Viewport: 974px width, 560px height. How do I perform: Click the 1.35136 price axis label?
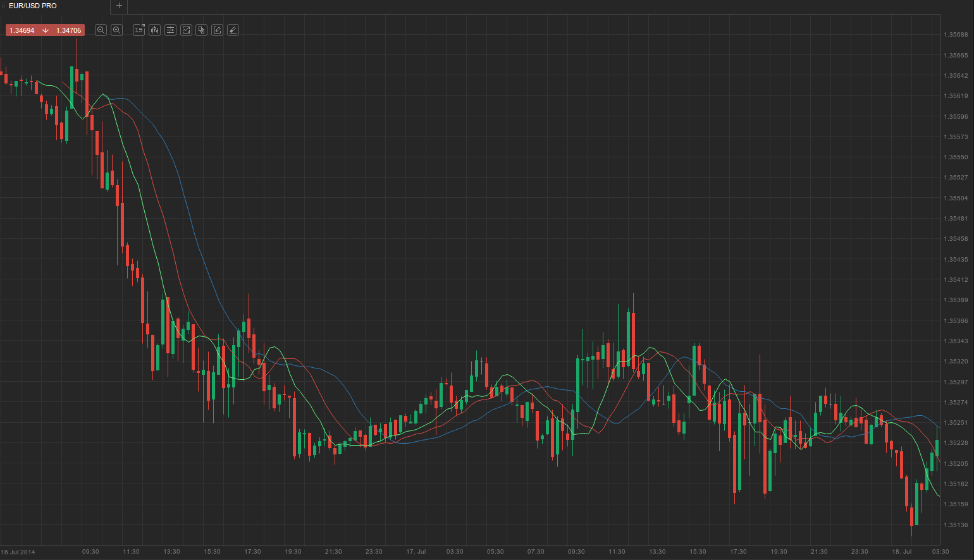(956, 525)
